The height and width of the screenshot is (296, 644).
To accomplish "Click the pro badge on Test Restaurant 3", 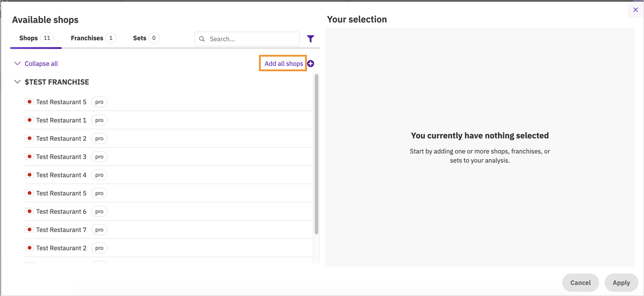I will click(x=99, y=157).
